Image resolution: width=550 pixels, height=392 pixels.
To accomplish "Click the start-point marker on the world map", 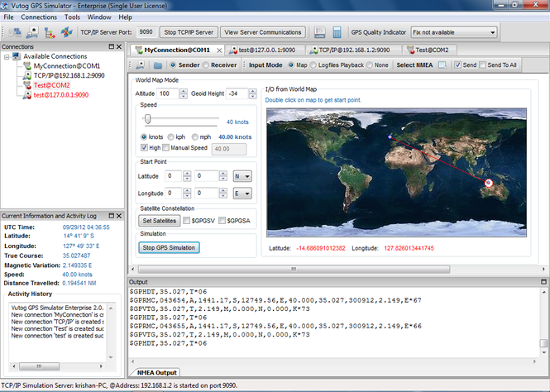I will pyautogui.click(x=390, y=136).
